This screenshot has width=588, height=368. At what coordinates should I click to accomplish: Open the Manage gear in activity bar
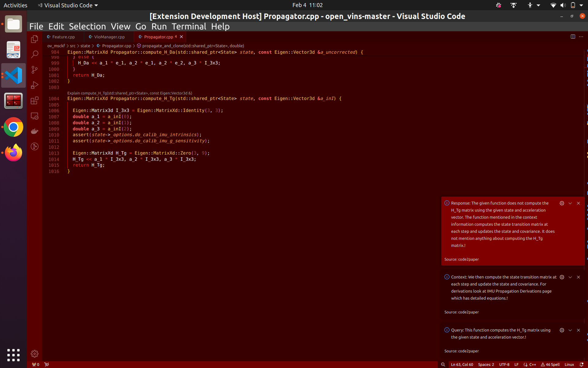(x=35, y=354)
